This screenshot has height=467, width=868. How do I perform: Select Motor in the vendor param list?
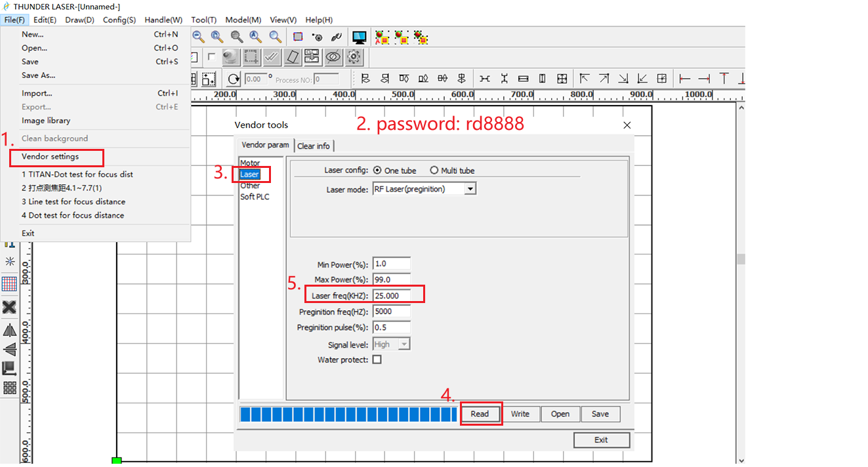(x=250, y=163)
